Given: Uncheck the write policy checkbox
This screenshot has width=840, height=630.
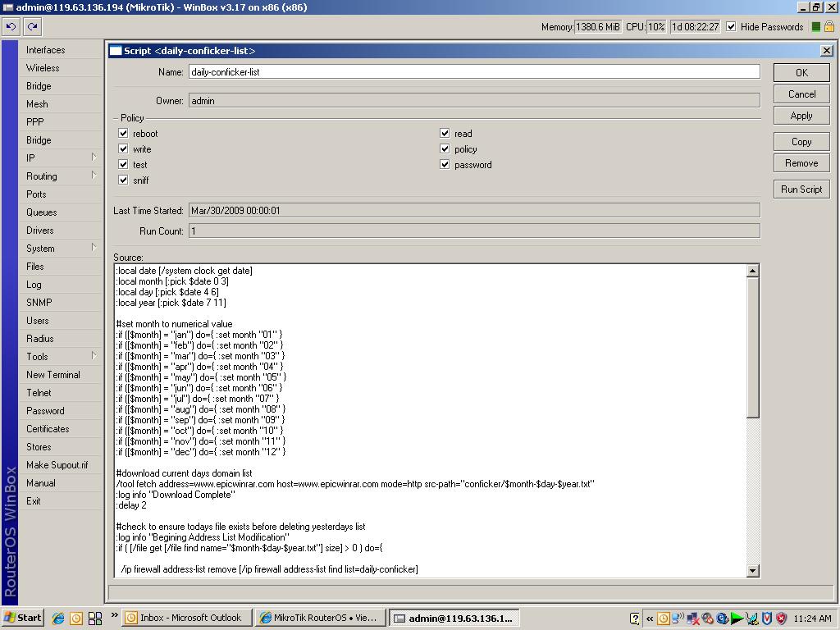Looking at the screenshot, I should (123, 148).
